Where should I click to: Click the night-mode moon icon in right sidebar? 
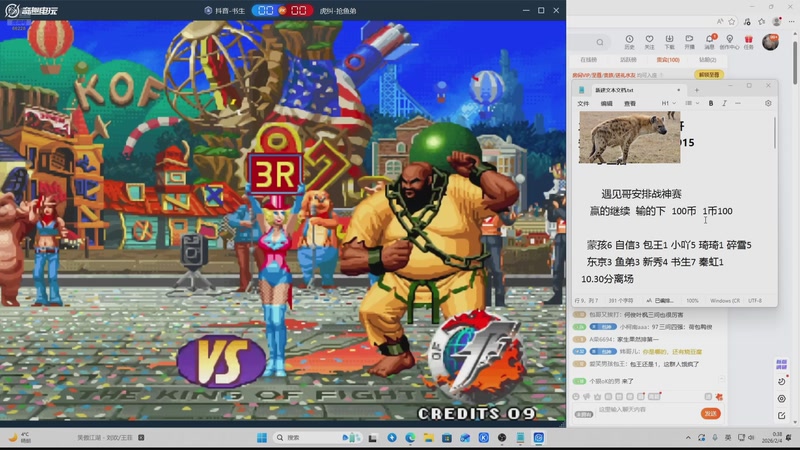coord(781,382)
